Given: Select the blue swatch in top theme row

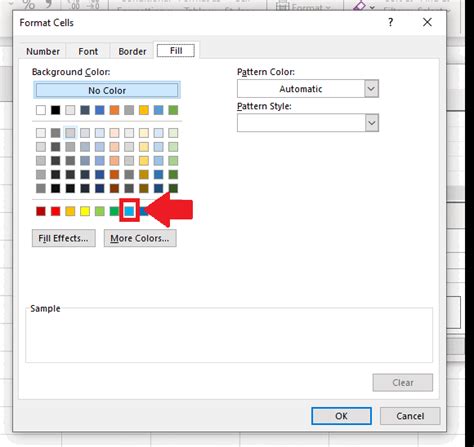Looking at the screenshot, I should pyautogui.click(x=99, y=110).
